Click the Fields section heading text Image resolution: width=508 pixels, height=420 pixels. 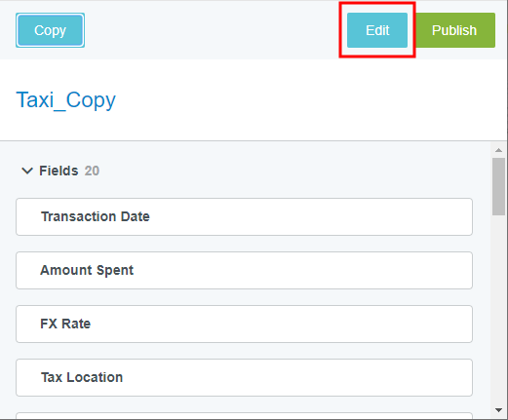(59, 171)
